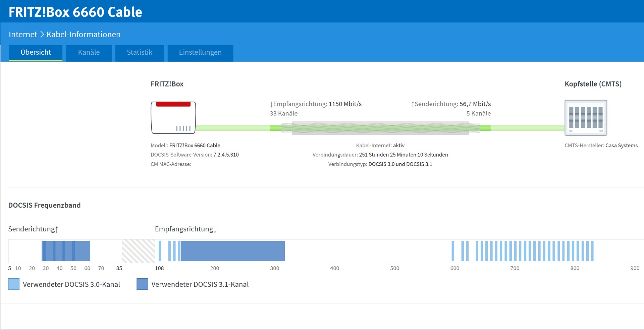Image resolution: width=644 pixels, height=330 pixels.
Task: Click the Internet breadcrumb link
Action: click(x=23, y=35)
